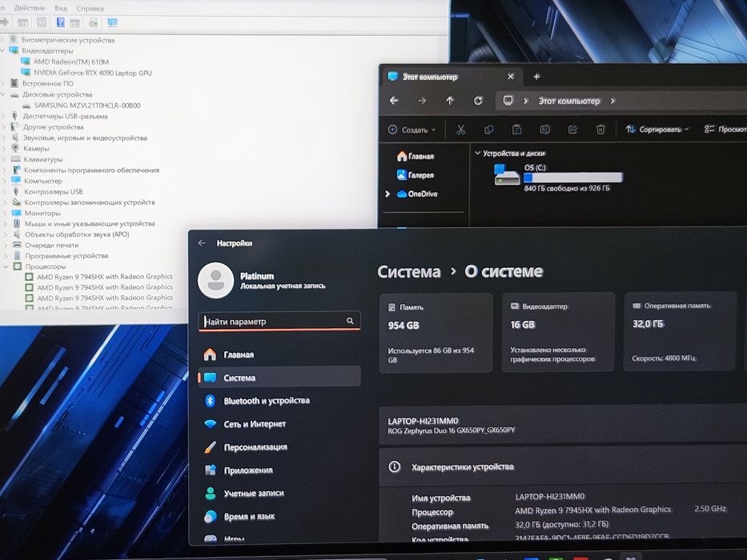Select the Клавиатуры category

[43, 159]
